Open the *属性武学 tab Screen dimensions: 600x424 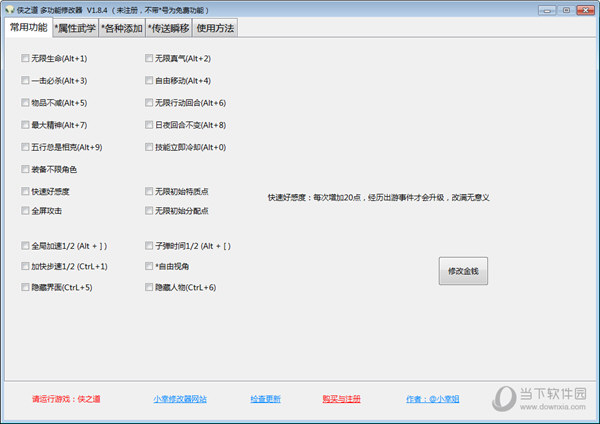75,28
